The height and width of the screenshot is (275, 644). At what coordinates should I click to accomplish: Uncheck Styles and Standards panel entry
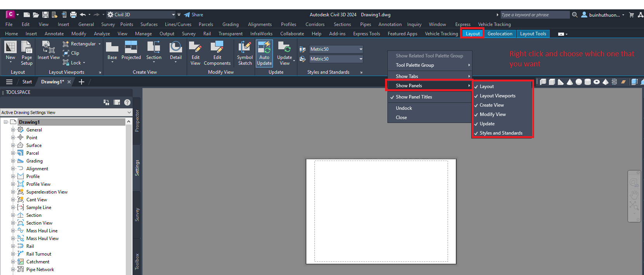[x=502, y=133]
